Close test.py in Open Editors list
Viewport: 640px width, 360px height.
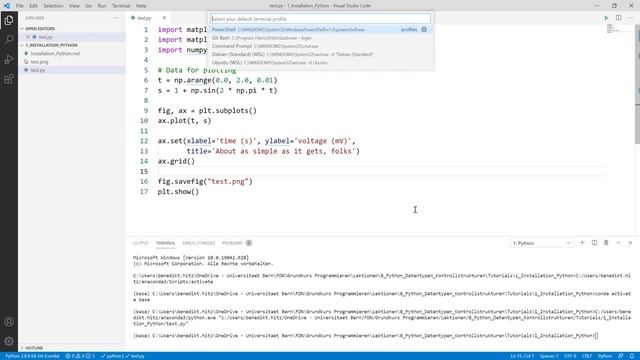28,37
